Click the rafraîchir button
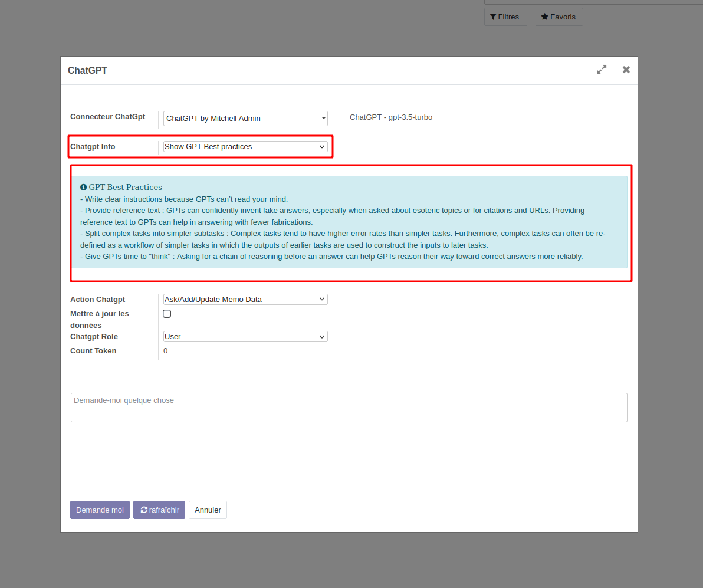This screenshot has height=588, width=703. coord(159,510)
